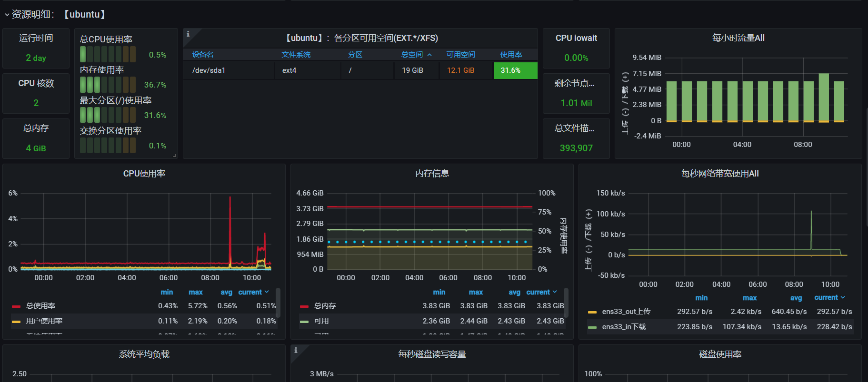
Task: Click the 393,907 file descriptors value
Action: (x=576, y=148)
